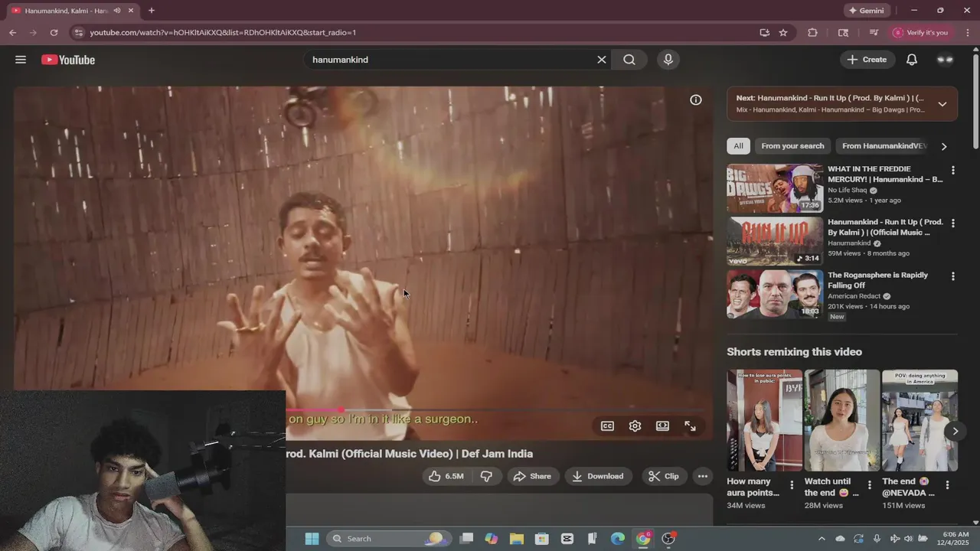This screenshot has height=551, width=980.
Task: Clear the hanumankind search text
Action: point(601,60)
